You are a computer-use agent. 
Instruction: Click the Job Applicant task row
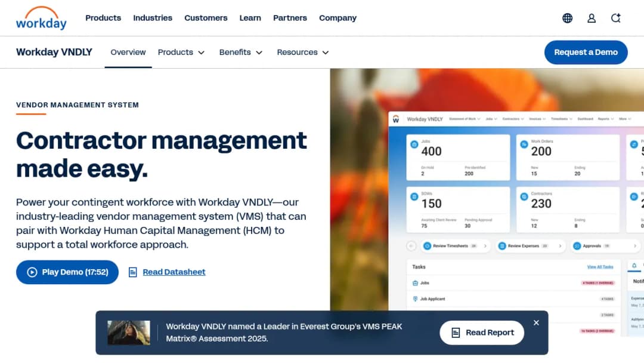pos(513,299)
